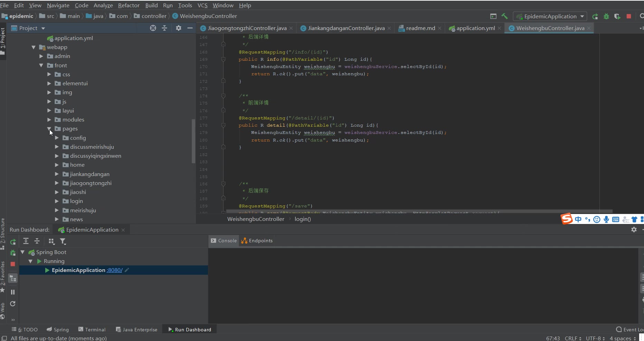The height and width of the screenshot is (341, 644).
Task: Open the EpidemicApplication run configuration dropdown
Action: coord(550,16)
